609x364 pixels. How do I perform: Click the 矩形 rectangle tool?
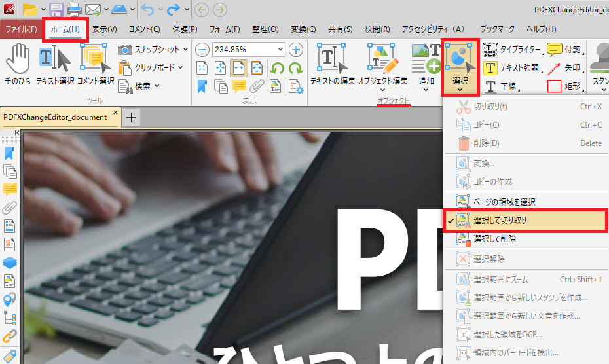(565, 86)
